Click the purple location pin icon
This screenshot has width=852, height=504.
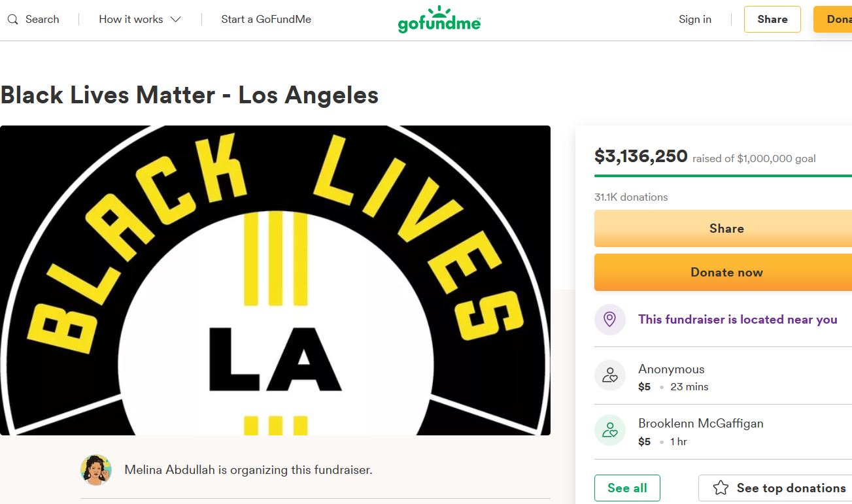[x=609, y=320]
